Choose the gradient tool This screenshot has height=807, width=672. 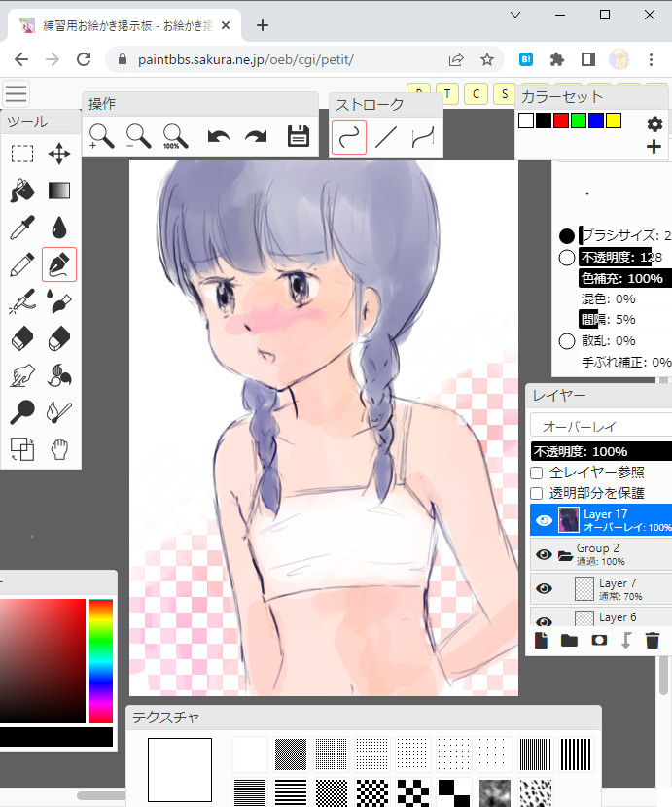tap(59, 191)
